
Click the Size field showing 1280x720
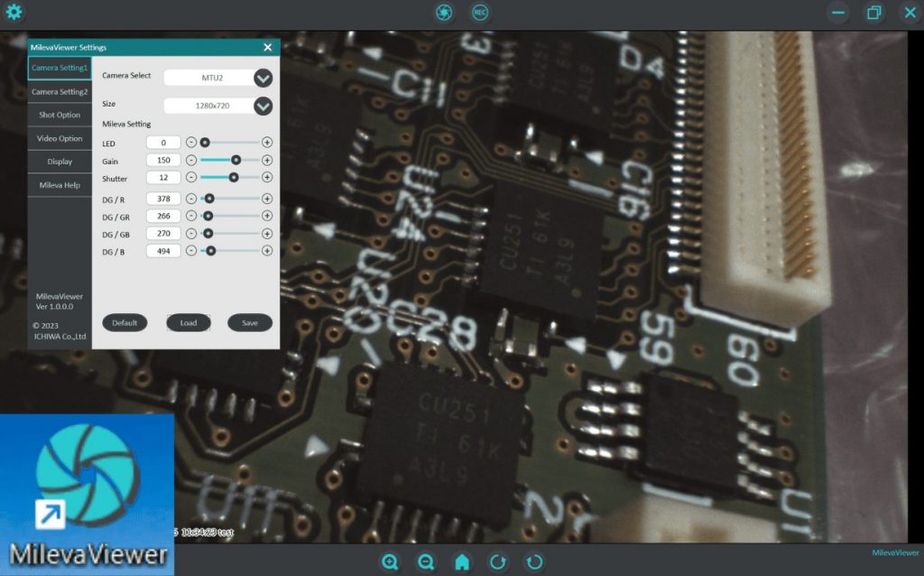(x=212, y=107)
